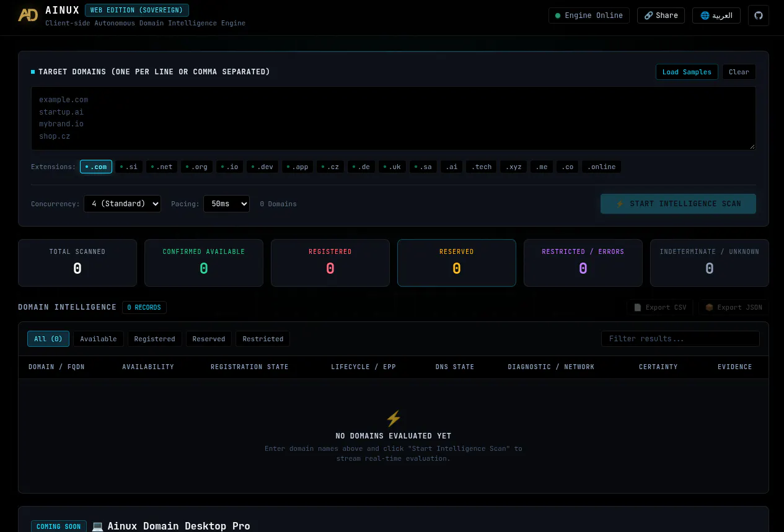Show the All (0) results tab
Image resolution: width=784 pixels, height=532 pixels.
pos(48,339)
